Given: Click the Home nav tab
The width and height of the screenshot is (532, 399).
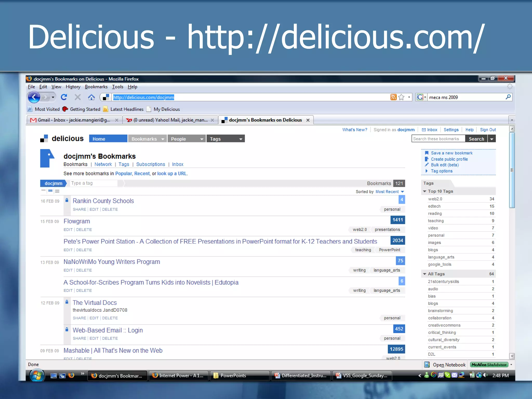Looking at the screenshot, I should pos(108,139).
